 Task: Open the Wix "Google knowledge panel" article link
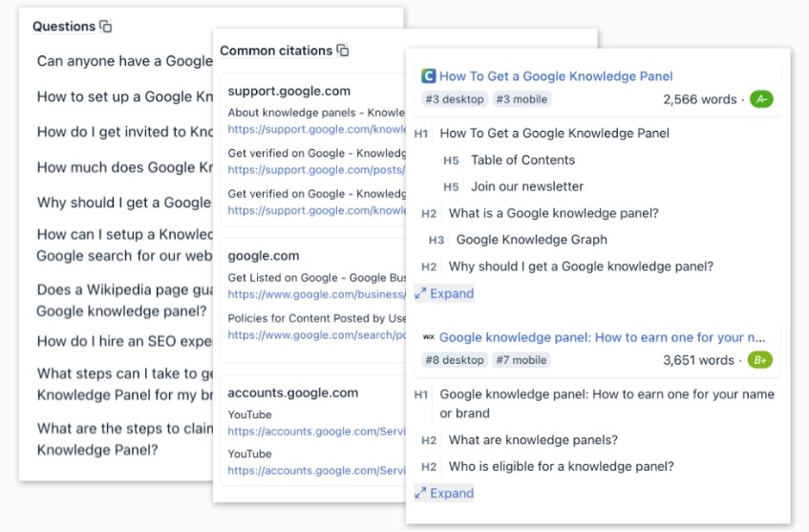[602, 337]
